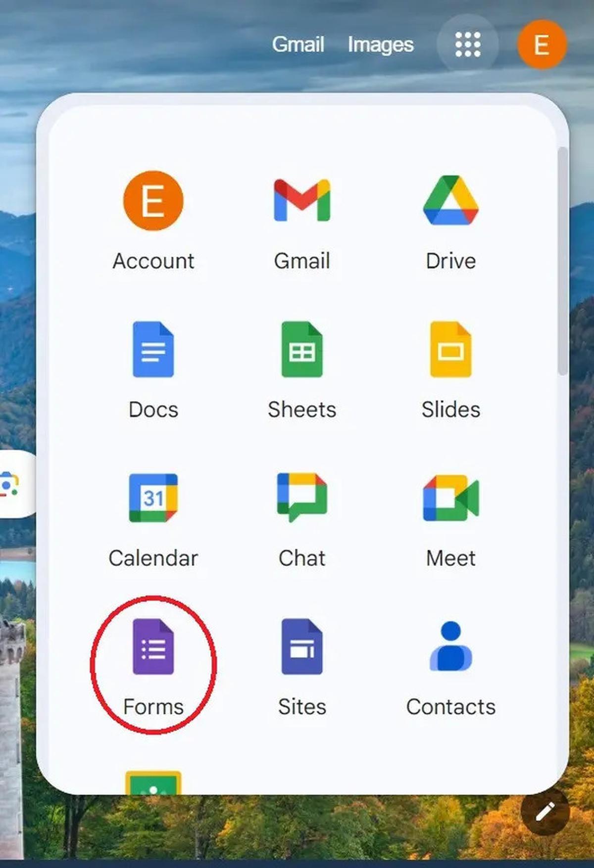Launch Google Sites from apps panel
This screenshot has width=594, height=868.
(302, 646)
